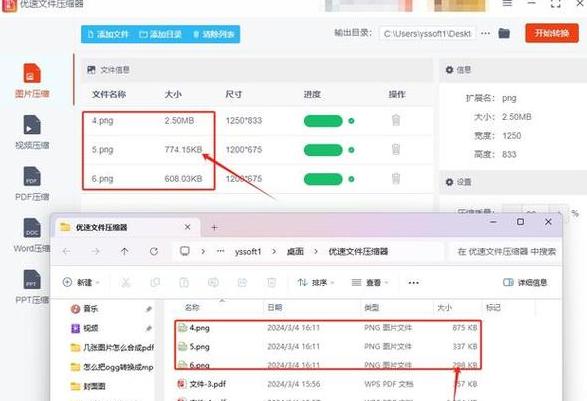
Task: Click the Delete trash toolbar icon in Explorer
Action: coord(271,283)
